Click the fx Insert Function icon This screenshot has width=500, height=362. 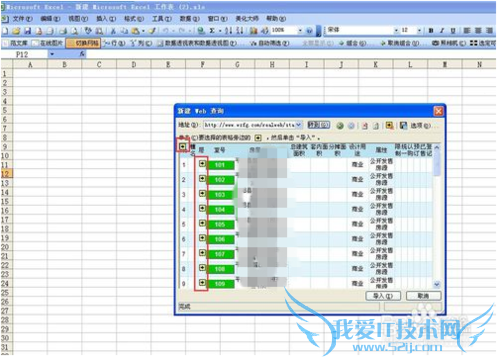[82, 54]
